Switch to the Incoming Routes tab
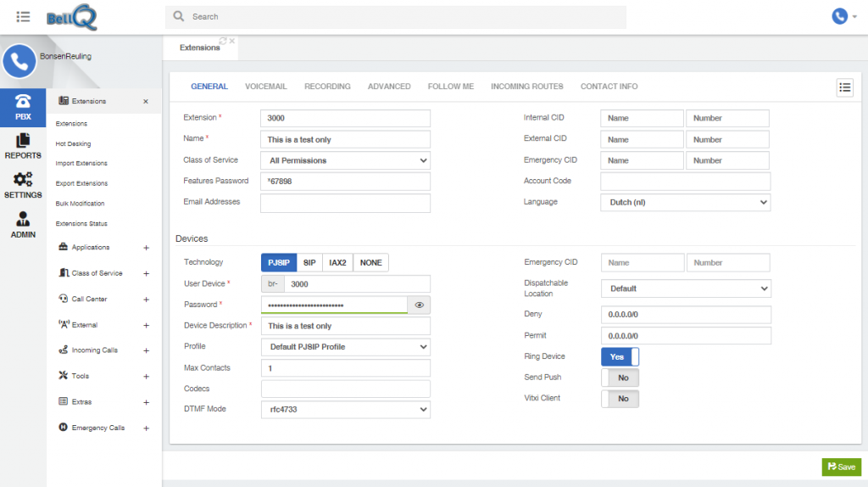 pyautogui.click(x=527, y=87)
